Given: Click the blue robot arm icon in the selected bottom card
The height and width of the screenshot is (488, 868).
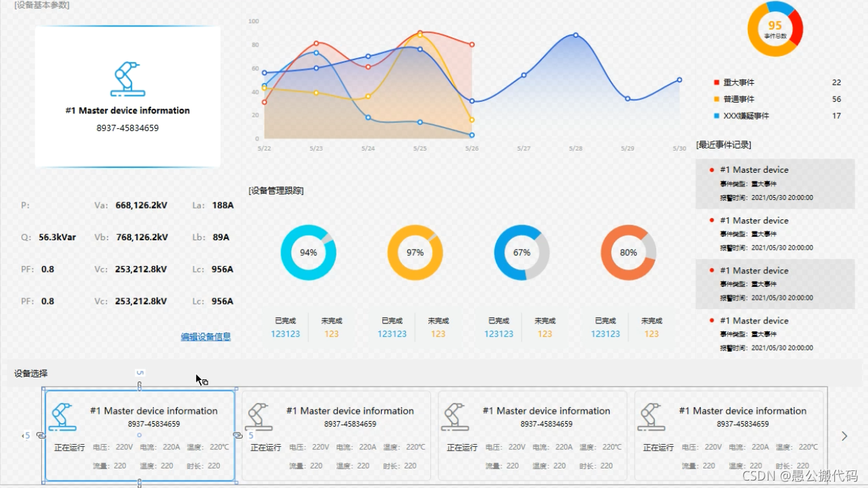Looking at the screenshot, I should 63,417.
